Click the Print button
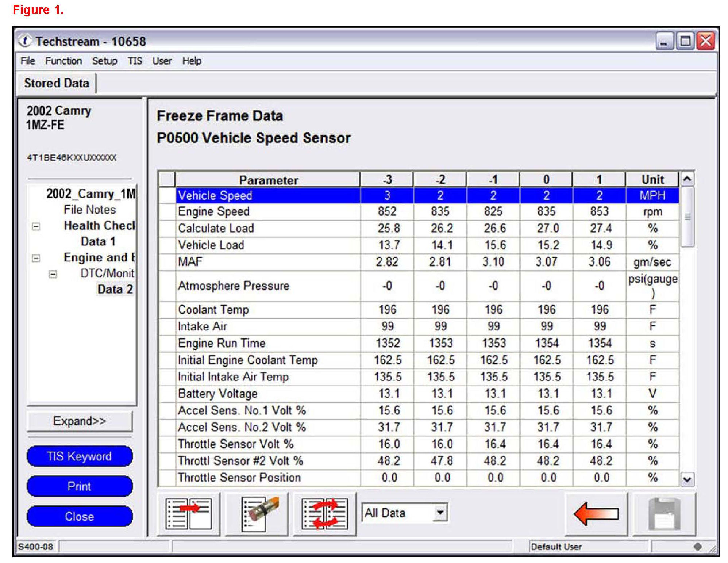The image size is (728, 563). (79, 486)
